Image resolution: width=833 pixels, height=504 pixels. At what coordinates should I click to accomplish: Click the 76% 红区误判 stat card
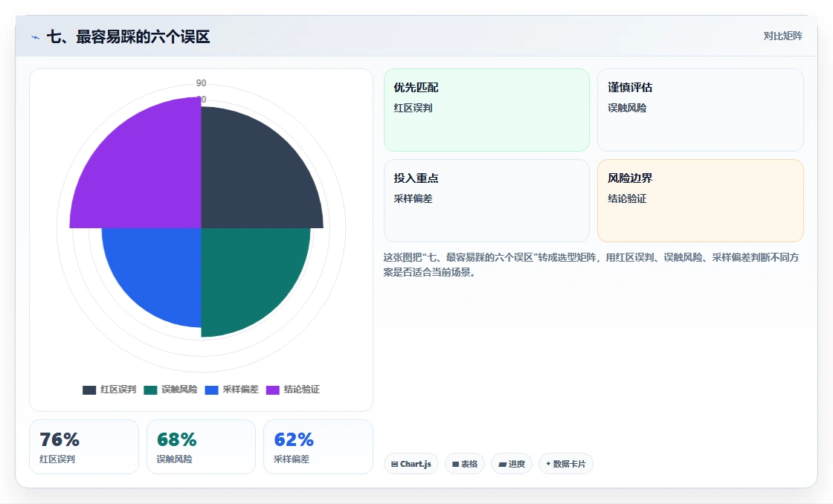(x=84, y=447)
